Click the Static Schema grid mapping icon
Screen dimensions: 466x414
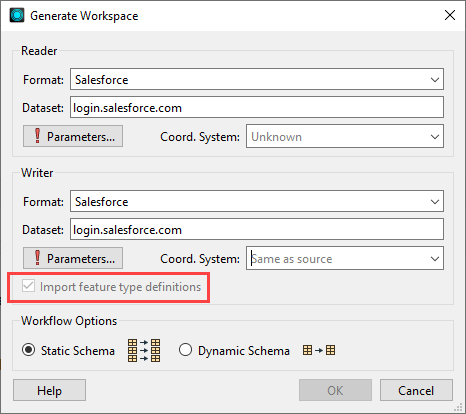144,351
